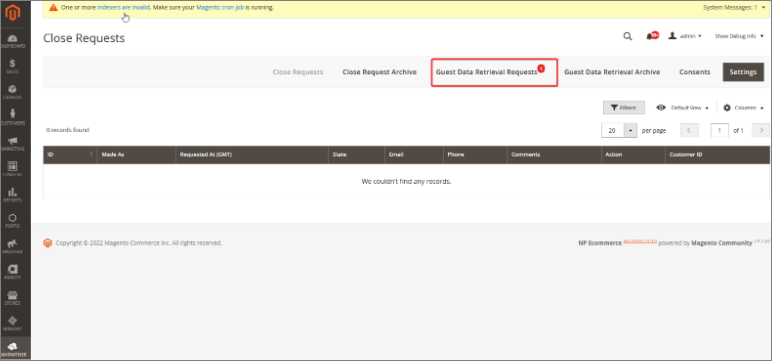
Task: Open the Porto sidebar menu
Action: [x=13, y=221]
